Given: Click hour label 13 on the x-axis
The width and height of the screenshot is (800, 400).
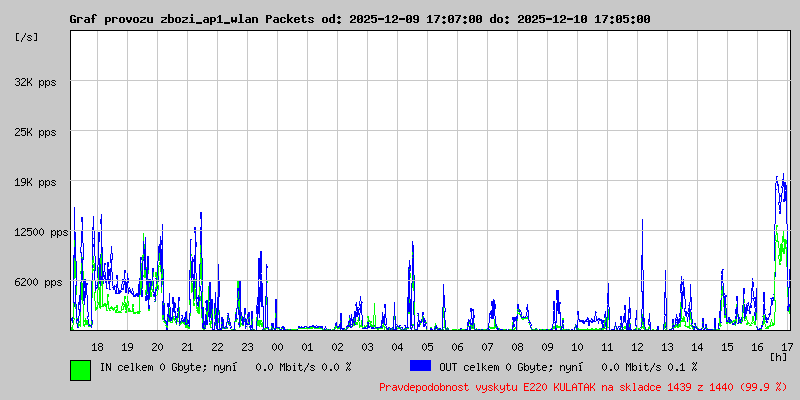Looking at the screenshot, I should (667, 347).
